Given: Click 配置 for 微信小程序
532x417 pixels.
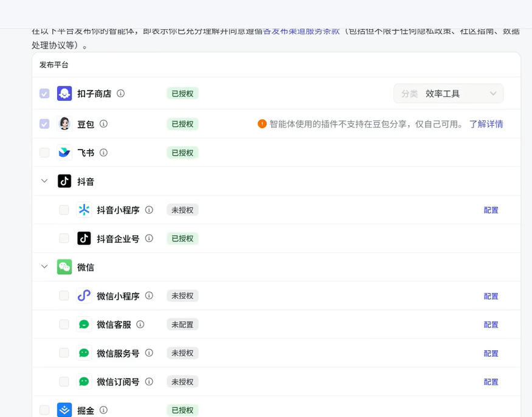Looking at the screenshot, I should pyautogui.click(x=491, y=296).
